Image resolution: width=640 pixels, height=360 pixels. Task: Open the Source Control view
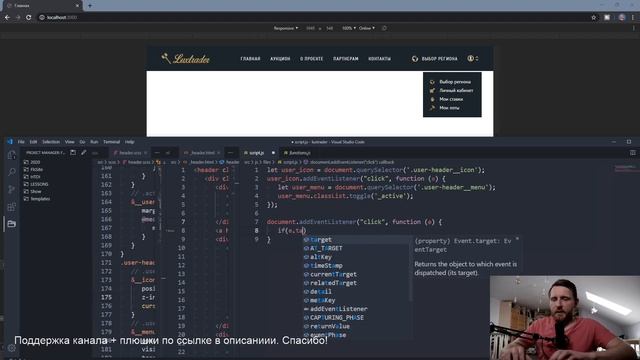pyautogui.click(x=11, y=189)
